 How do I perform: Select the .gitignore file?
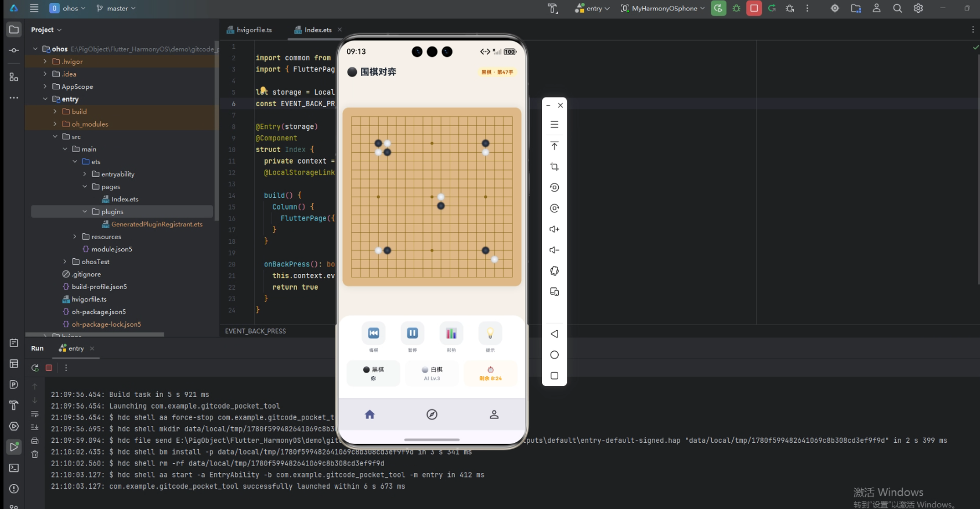[82, 275]
